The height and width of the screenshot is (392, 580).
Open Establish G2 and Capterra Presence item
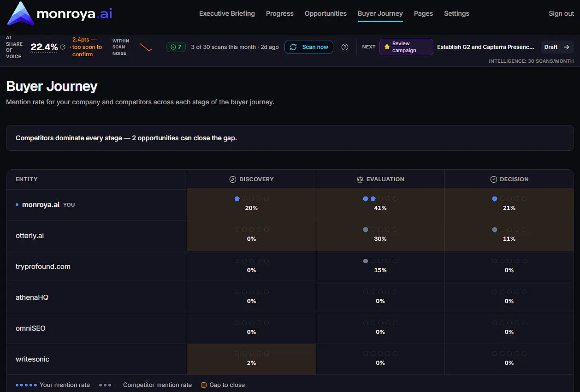coord(485,47)
